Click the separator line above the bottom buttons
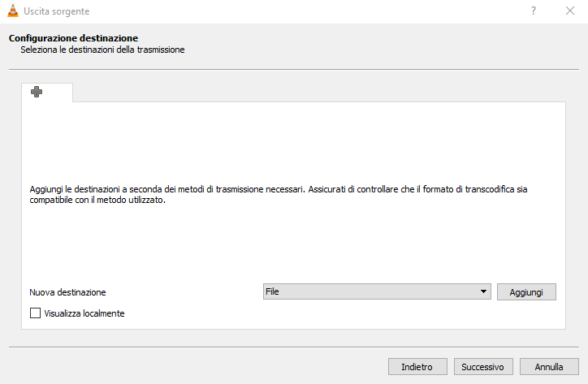The width and height of the screenshot is (588, 384). pos(294,347)
